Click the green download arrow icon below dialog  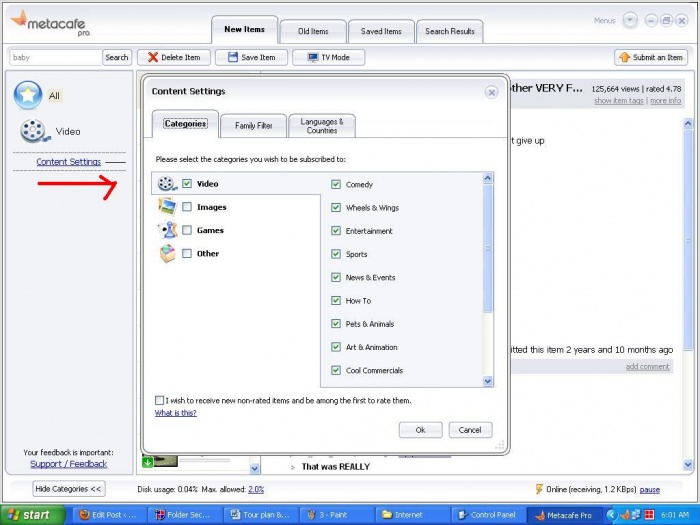[147, 462]
